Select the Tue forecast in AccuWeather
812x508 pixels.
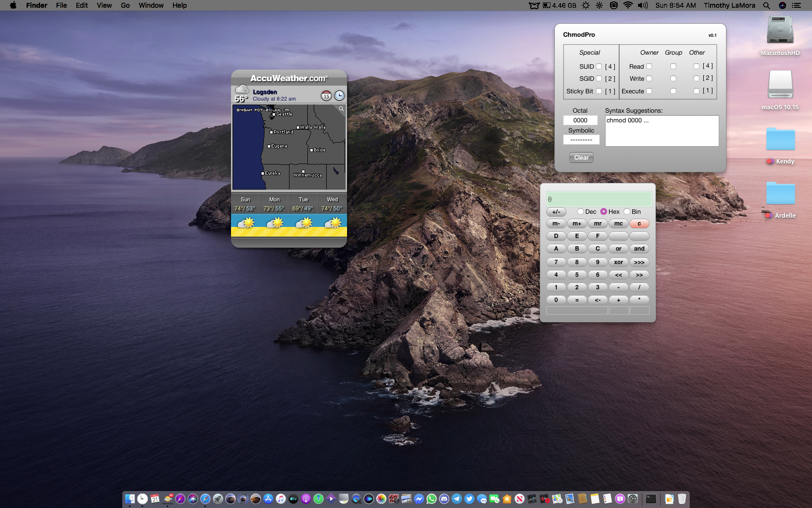point(303,204)
